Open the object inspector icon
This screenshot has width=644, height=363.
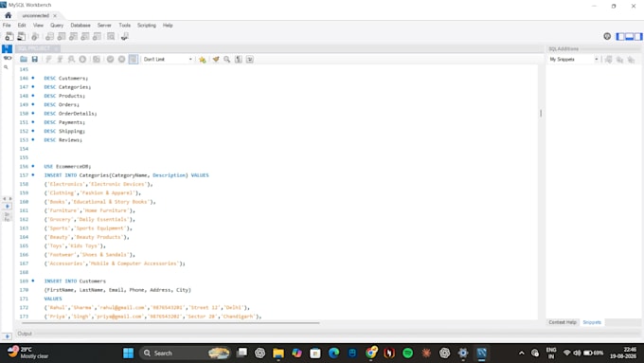(x=35, y=37)
